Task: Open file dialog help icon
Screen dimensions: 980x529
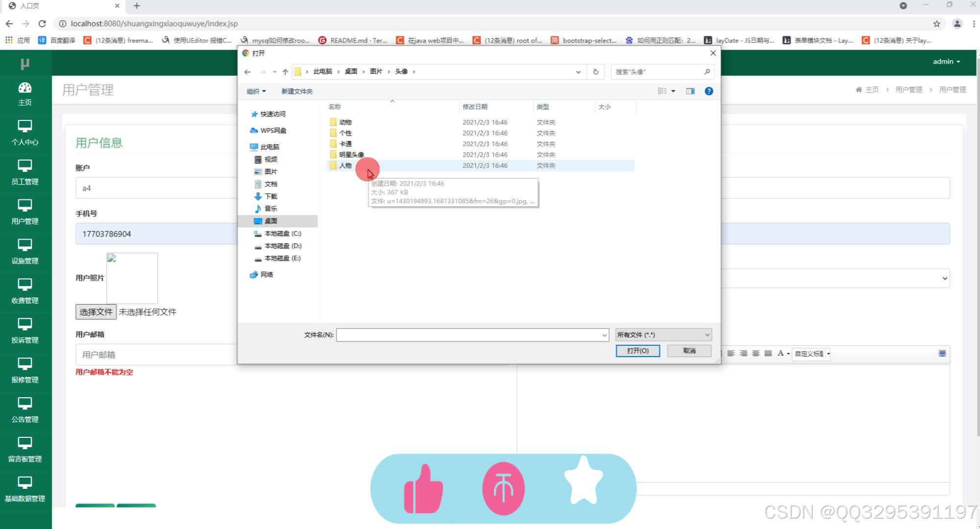Action: point(709,91)
